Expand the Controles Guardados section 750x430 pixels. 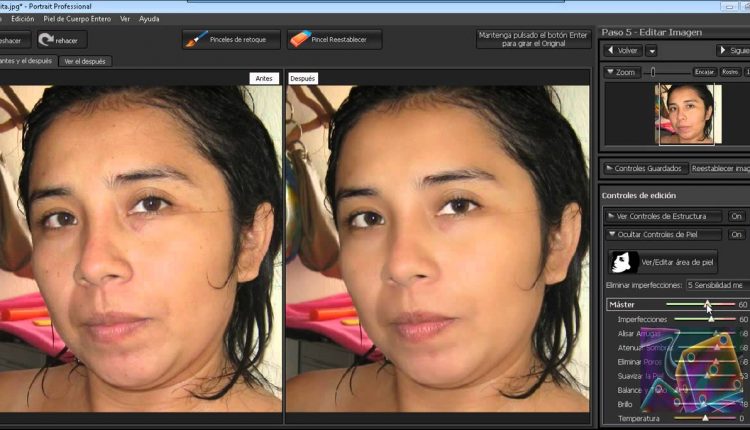click(645, 168)
